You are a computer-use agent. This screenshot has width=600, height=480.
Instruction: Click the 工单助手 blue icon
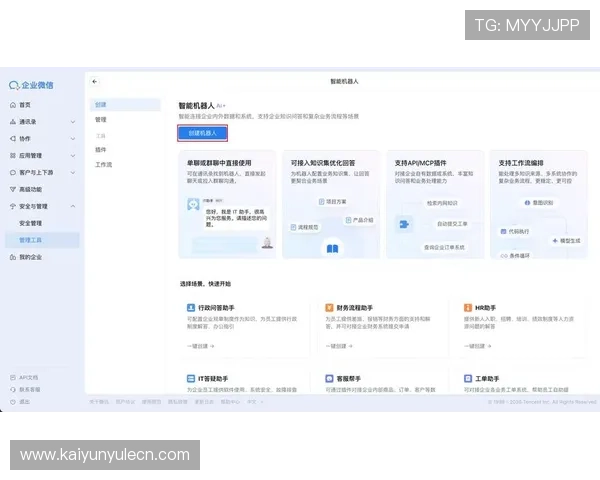468,378
